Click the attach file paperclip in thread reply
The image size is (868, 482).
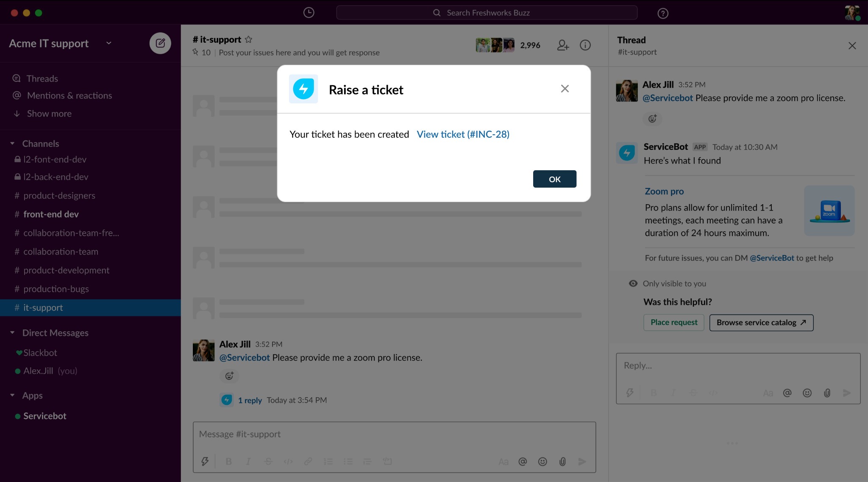point(827,393)
